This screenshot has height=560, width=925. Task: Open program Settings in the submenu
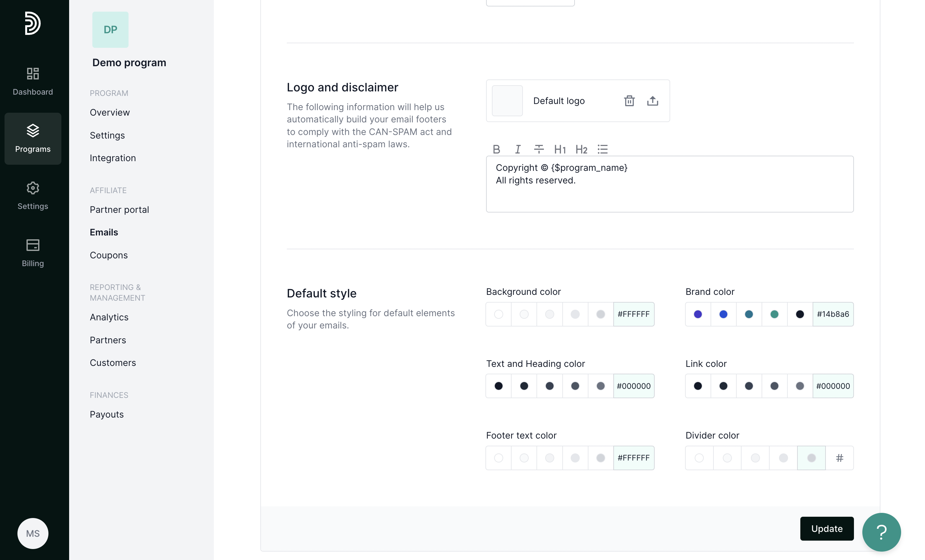[107, 135]
